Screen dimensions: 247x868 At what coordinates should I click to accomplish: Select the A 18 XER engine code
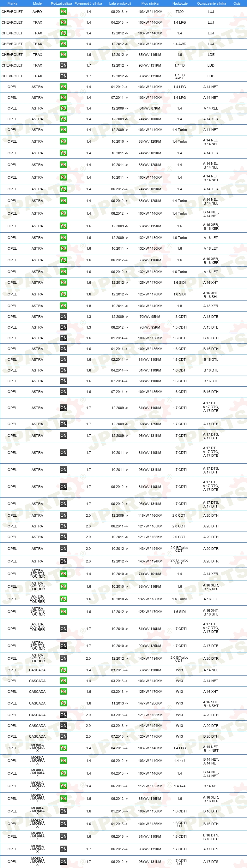(x=211, y=306)
